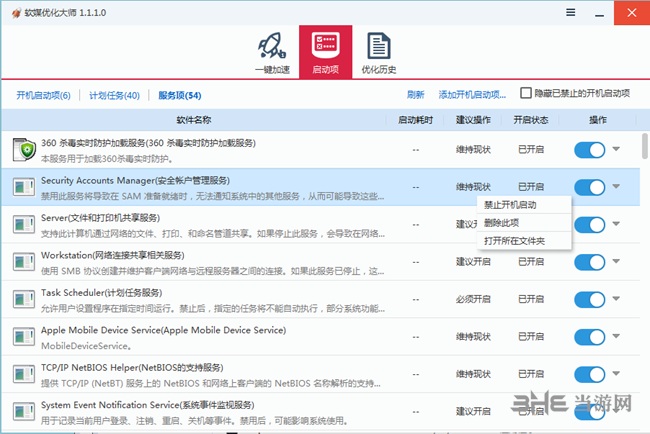Viewport: 650px width, 434px height.
Task: Select the Workstation(网络连接共享相关服务) row title
Action: (x=113, y=255)
